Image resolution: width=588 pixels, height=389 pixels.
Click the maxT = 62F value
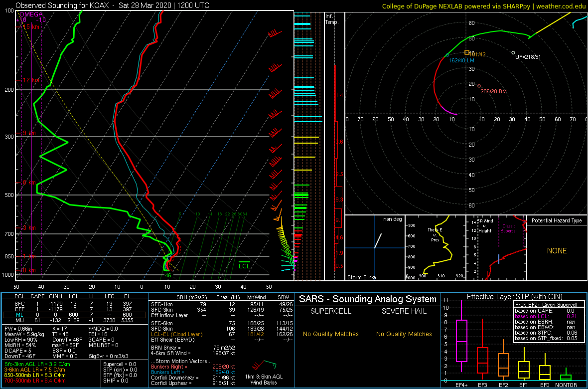(67, 346)
